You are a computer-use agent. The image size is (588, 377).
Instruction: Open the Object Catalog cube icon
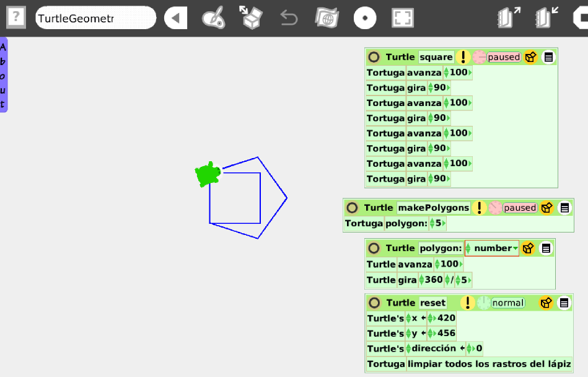coord(250,17)
